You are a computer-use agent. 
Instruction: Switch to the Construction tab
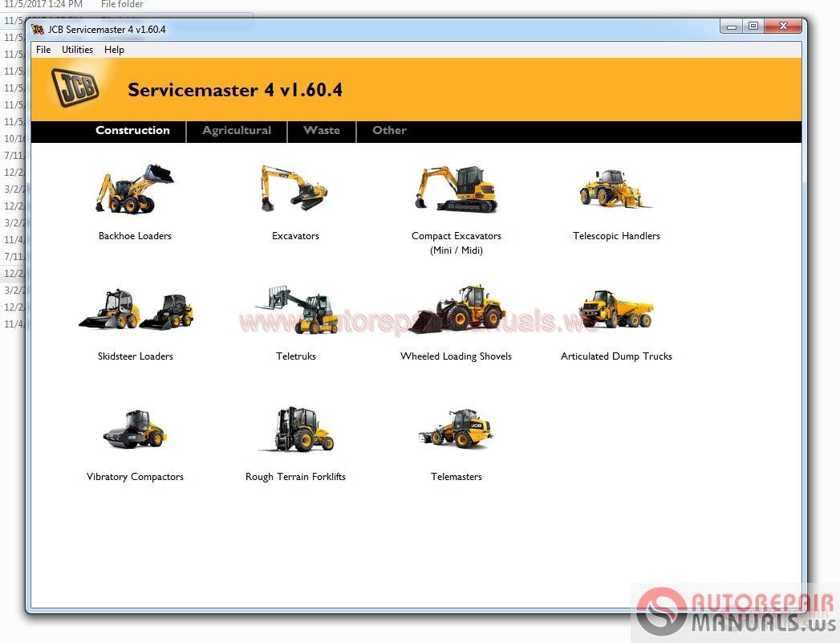click(132, 130)
